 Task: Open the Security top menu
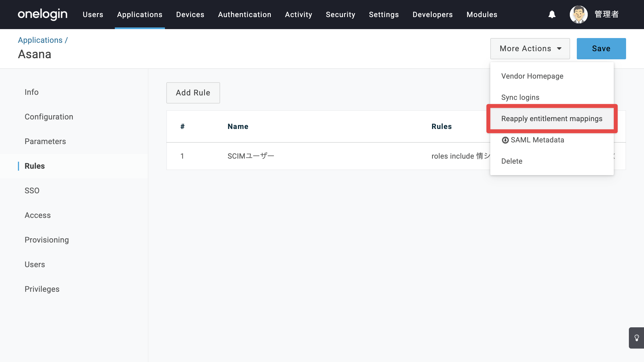340,15
